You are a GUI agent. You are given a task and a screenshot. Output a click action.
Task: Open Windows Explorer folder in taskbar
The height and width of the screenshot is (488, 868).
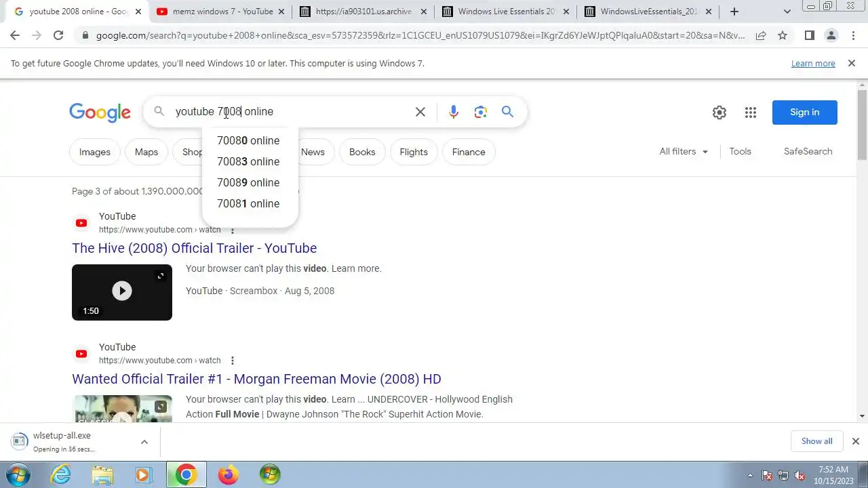[102, 474]
